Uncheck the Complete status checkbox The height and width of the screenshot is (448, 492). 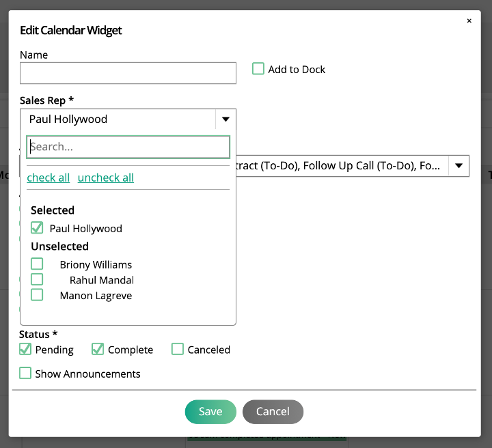tap(98, 349)
